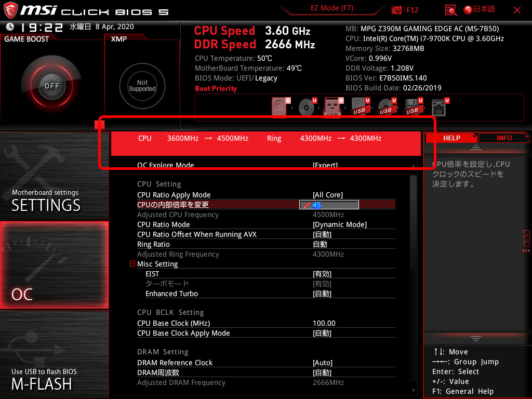Screen dimensions: 532x399
Task: Click the clock icon beside the time
Action: pos(10,26)
